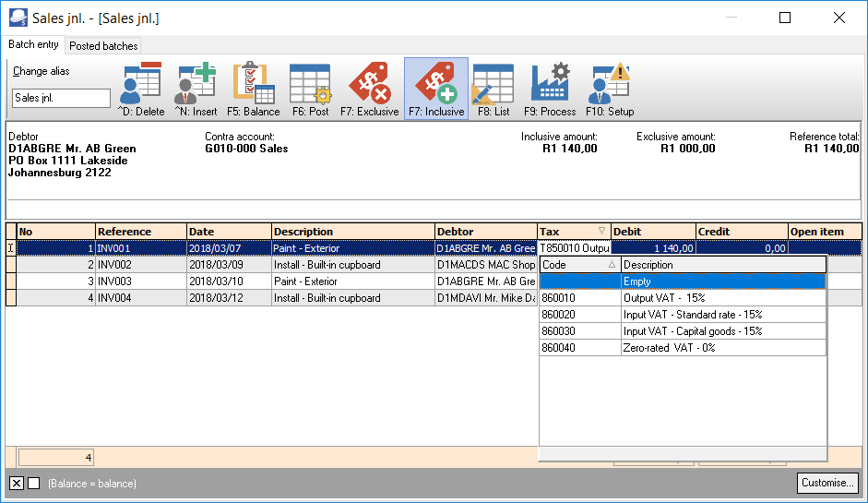The image size is (868, 503).
Task: Open the Batch entry tab
Action: pyautogui.click(x=33, y=44)
